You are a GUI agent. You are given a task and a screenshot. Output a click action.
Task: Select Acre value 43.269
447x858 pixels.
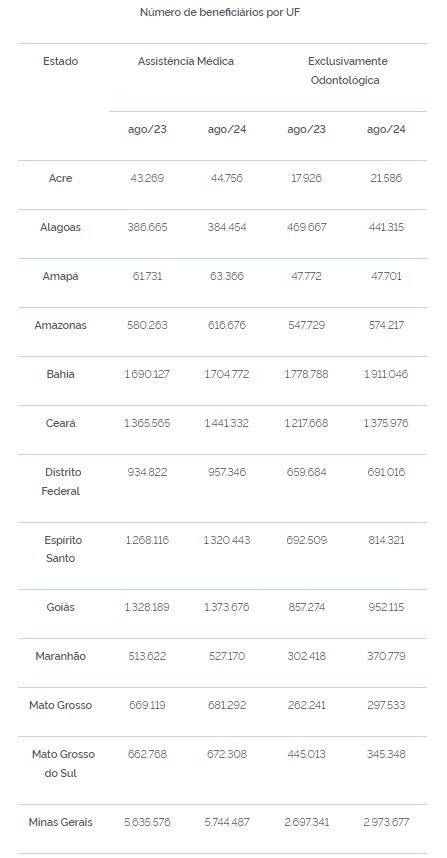pos(148,178)
